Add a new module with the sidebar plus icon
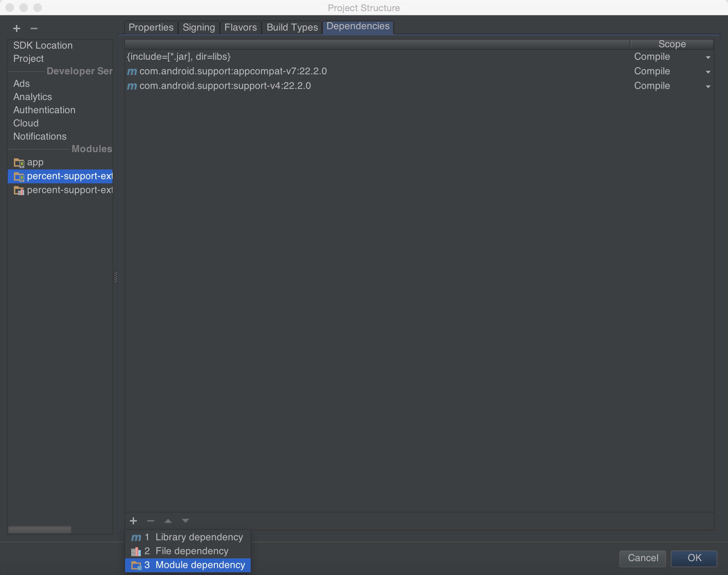The width and height of the screenshot is (728, 575). pos(17,28)
